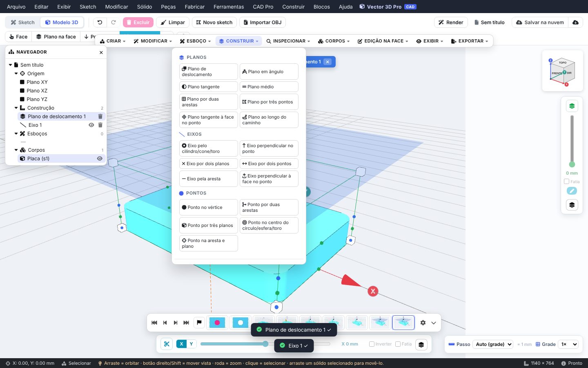
Task: Jump to last step in timeline
Action: tap(186, 323)
